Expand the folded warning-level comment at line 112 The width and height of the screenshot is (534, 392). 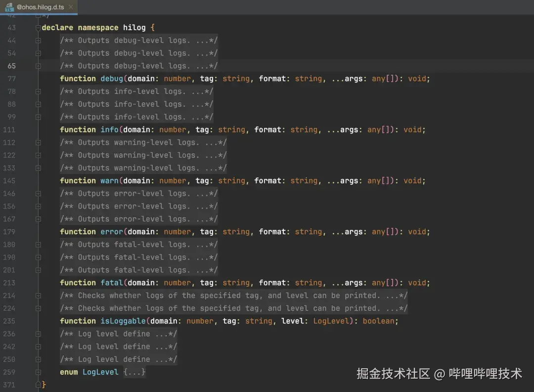[38, 143]
